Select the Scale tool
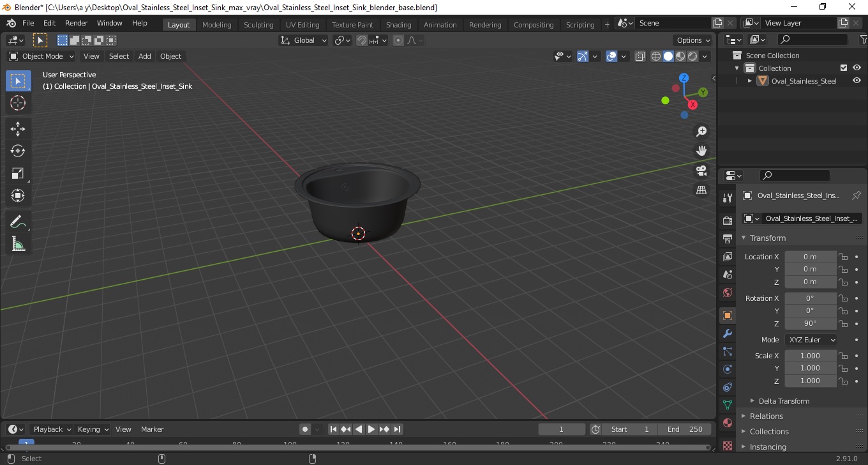This screenshot has width=868, height=465. coord(18,174)
